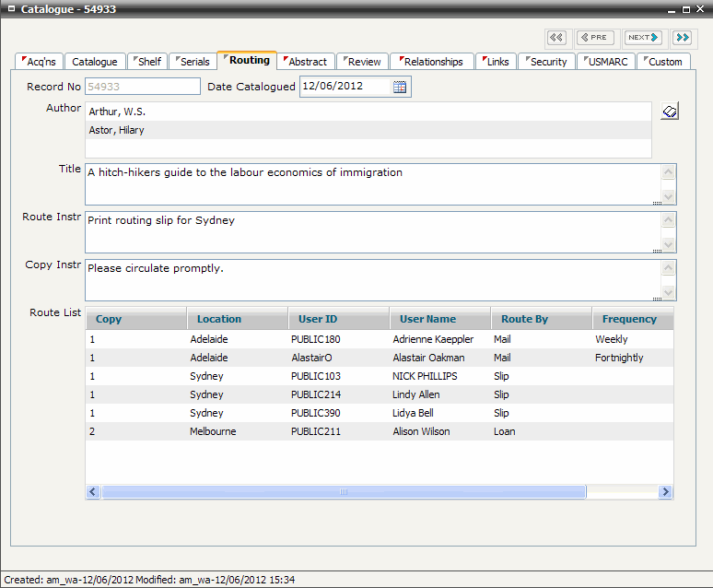Jump to the last record
Viewport: 713px width, 588px height.
pyautogui.click(x=682, y=38)
